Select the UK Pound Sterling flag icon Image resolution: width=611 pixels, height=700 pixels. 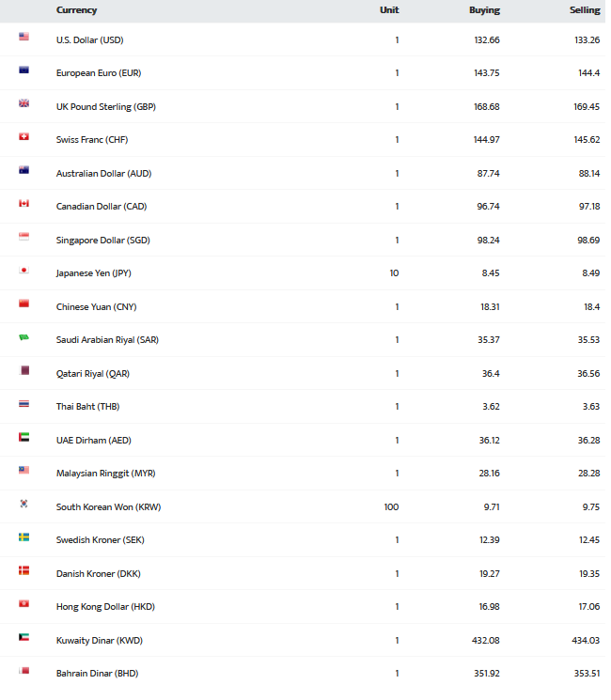[24, 103]
